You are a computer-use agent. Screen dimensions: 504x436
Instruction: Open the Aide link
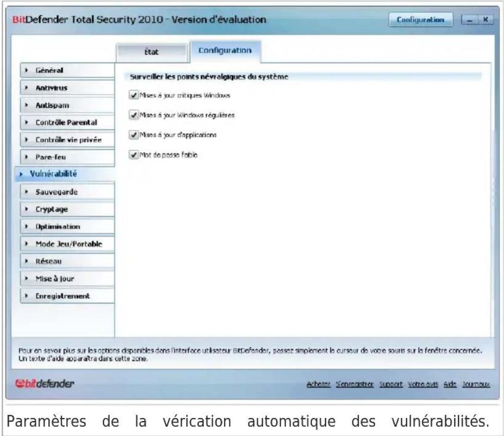(450, 384)
